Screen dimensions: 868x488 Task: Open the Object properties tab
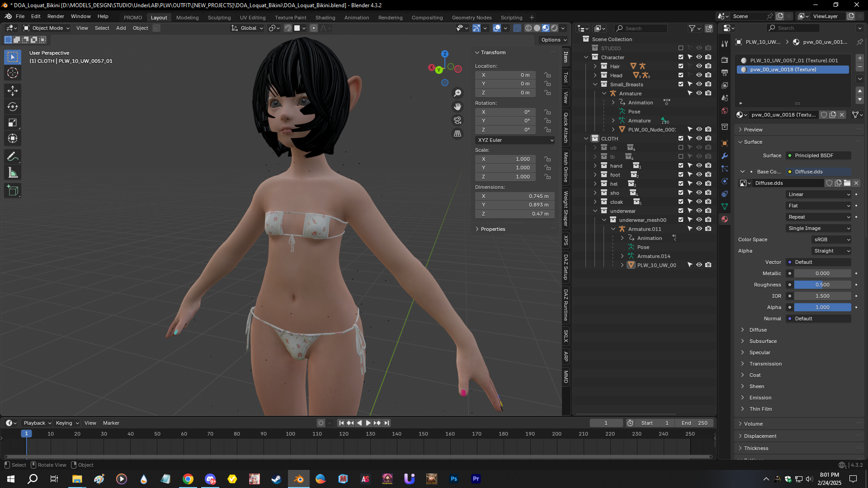[x=725, y=143]
